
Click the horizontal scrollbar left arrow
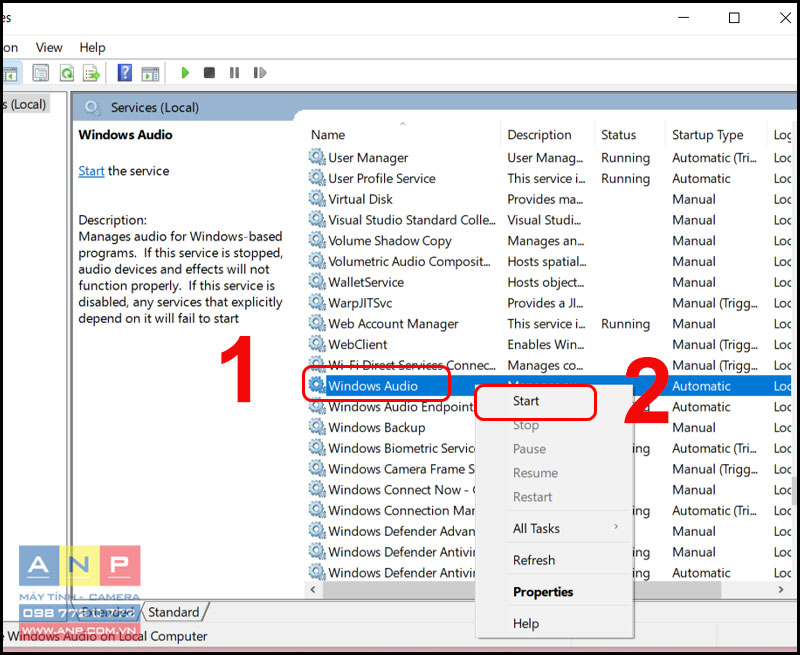pyautogui.click(x=313, y=590)
